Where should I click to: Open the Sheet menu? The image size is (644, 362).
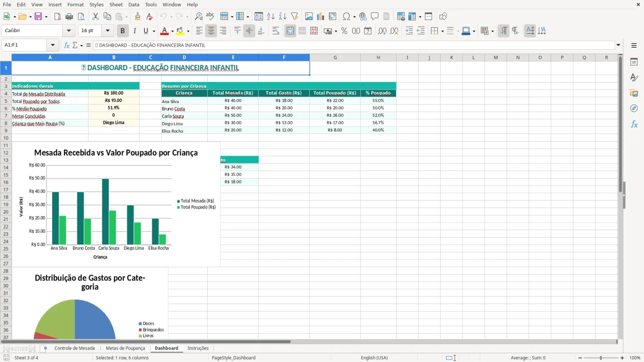[116, 4]
